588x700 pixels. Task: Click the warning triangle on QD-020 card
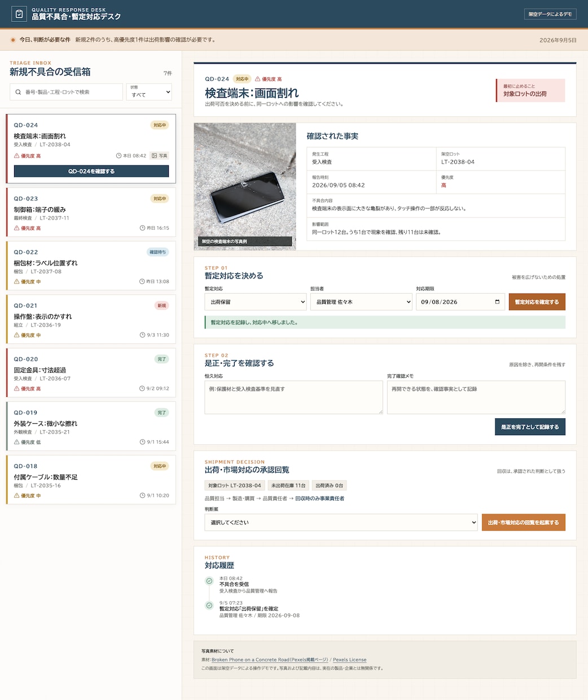coord(17,389)
